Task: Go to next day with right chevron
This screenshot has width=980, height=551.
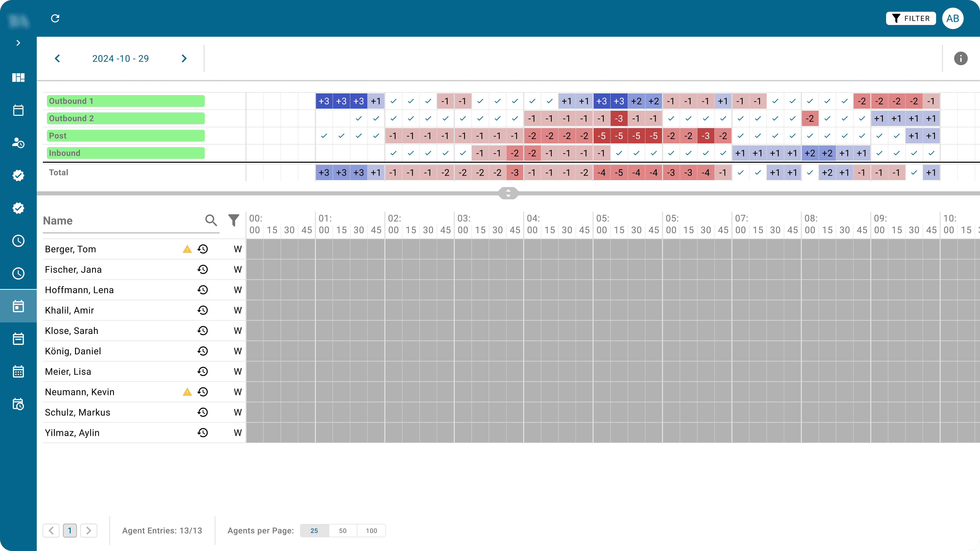Action: [x=184, y=59]
